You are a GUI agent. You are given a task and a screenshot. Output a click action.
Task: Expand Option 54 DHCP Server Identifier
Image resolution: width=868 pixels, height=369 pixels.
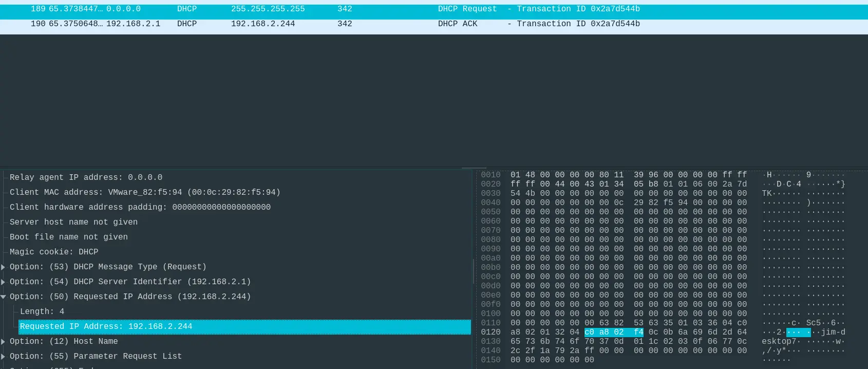[x=3, y=282]
